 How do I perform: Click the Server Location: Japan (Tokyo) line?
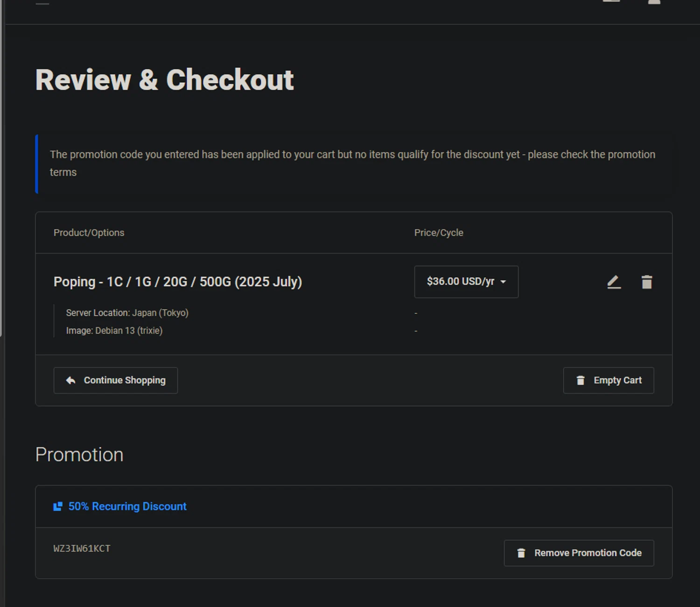(x=127, y=313)
